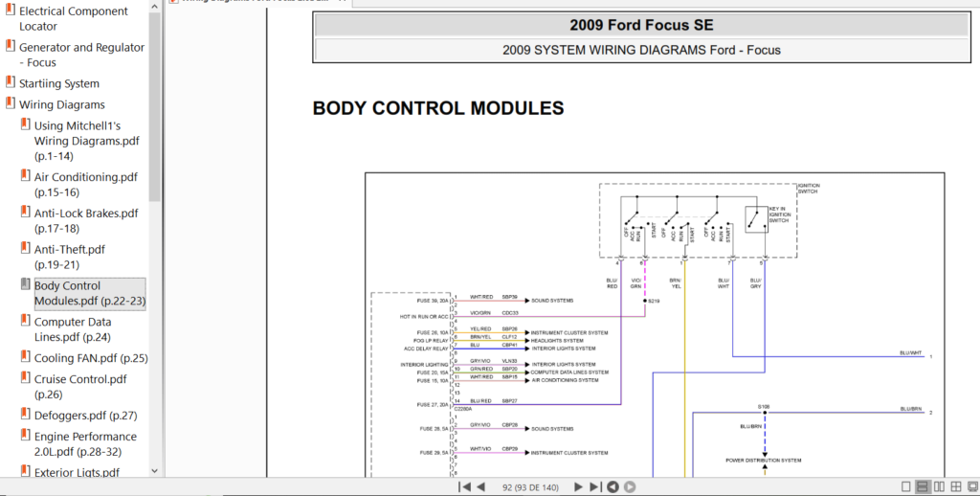980x496 pixels.
Task: Click the HEADLIGHTS SYSTEM label
Action: point(557,341)
